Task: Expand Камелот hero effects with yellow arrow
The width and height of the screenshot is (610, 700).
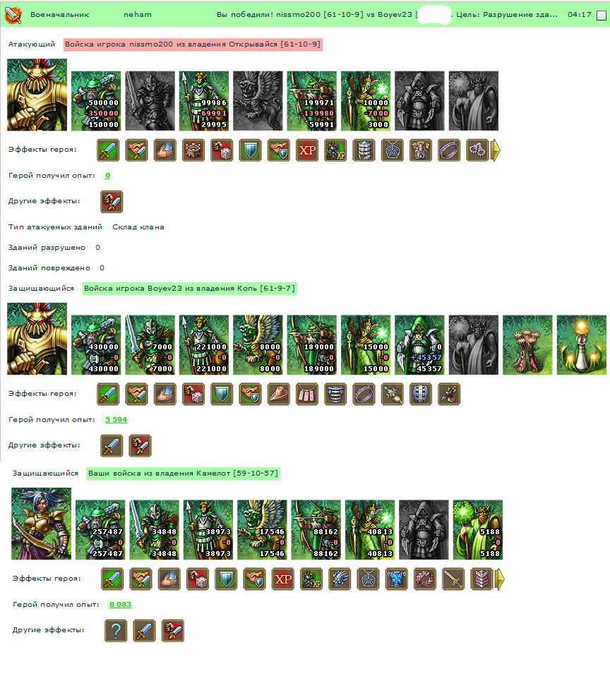Action: point(500,579)
